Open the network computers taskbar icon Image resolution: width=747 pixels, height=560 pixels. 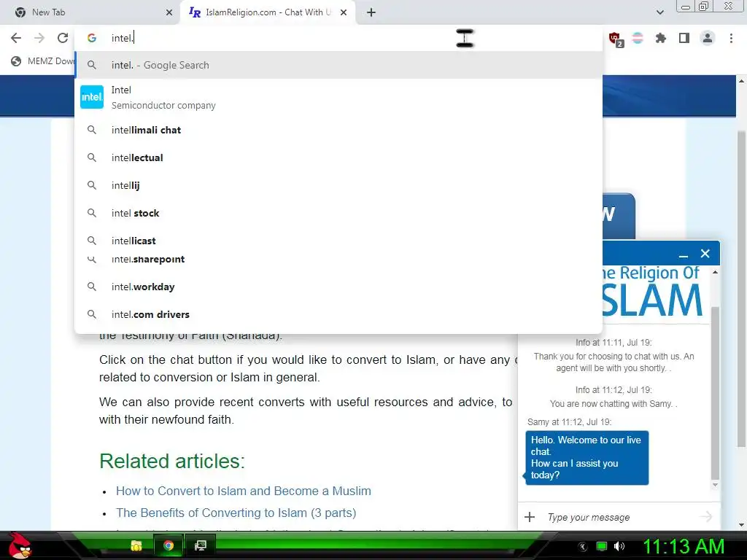click(201, 545)
